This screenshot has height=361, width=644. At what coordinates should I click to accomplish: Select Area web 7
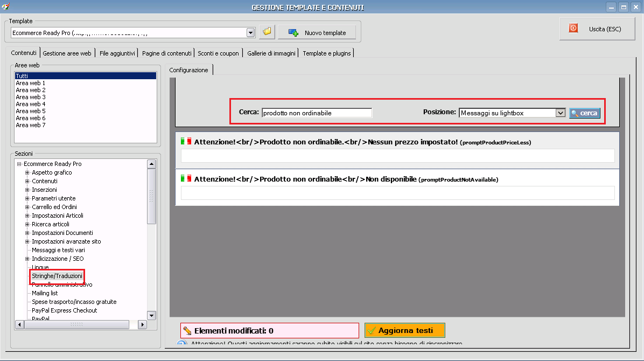[x=30, y=125]
